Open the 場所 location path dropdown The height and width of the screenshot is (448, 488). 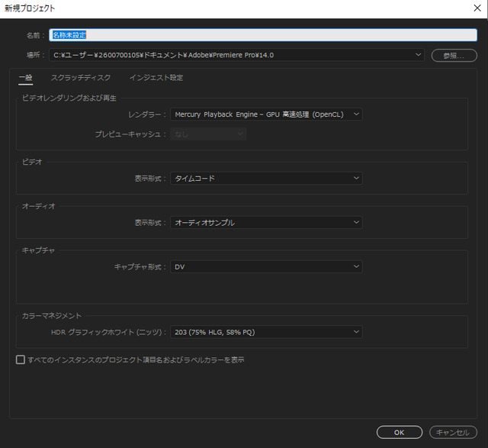click(x=236, y=55)
